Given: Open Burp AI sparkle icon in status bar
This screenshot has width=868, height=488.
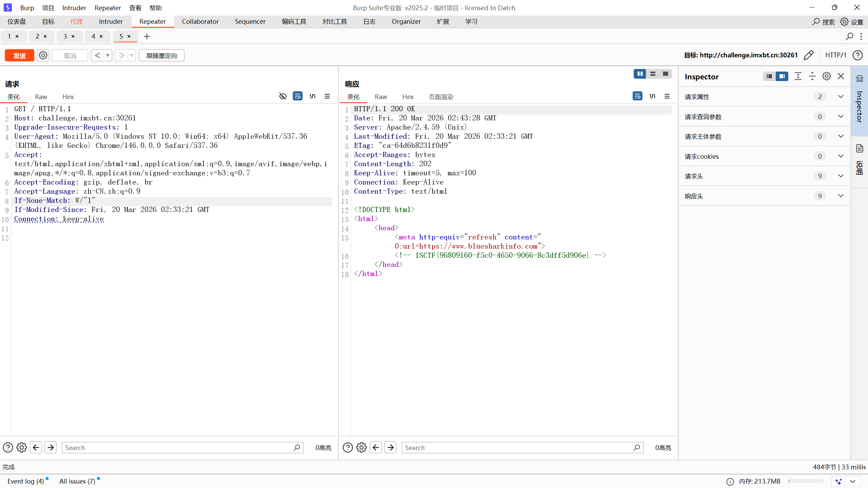Looking at the screenshot, I should point(839,481).
